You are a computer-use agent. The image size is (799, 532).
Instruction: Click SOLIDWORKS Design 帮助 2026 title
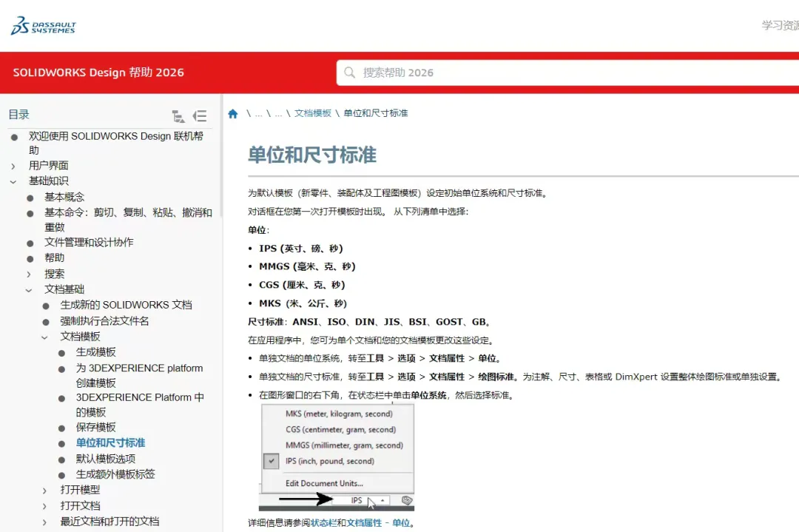[x=98, y=73]
